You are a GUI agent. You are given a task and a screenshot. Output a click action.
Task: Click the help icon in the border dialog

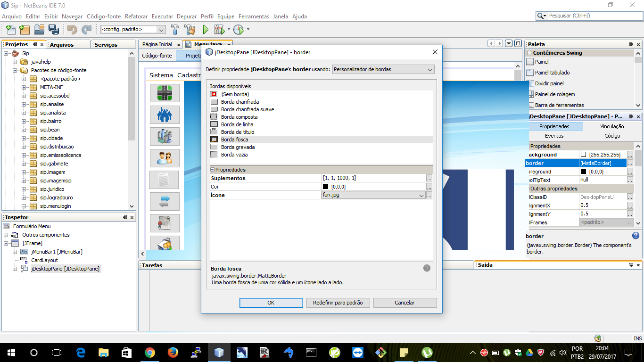(x=427, y=268)
